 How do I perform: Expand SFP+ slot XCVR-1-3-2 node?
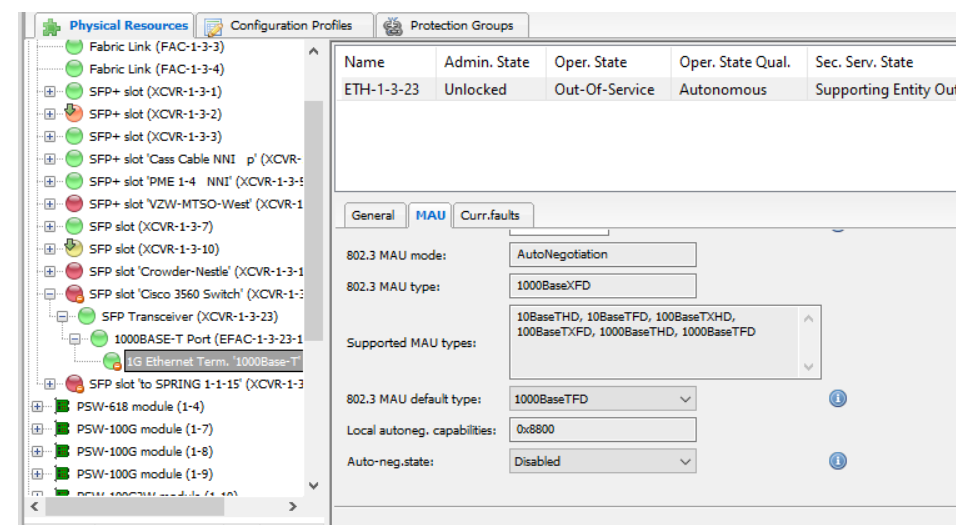coord(50,114)
